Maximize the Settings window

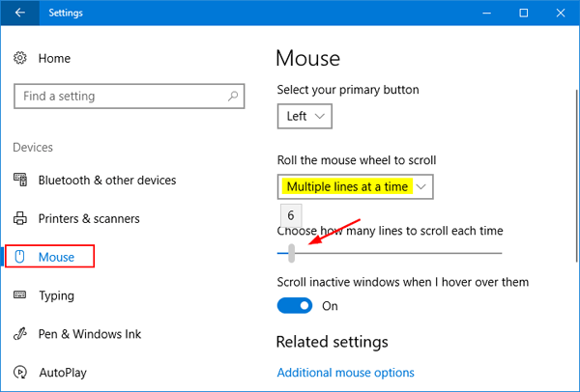523,14
